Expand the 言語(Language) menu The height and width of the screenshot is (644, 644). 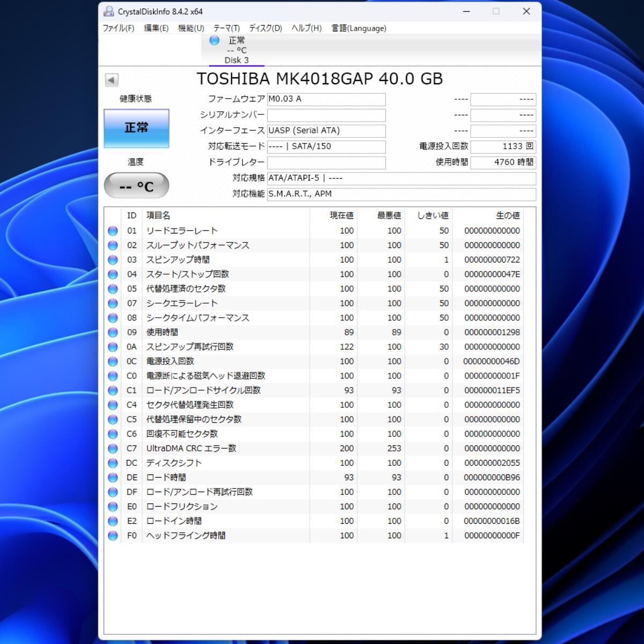(358, 28)
